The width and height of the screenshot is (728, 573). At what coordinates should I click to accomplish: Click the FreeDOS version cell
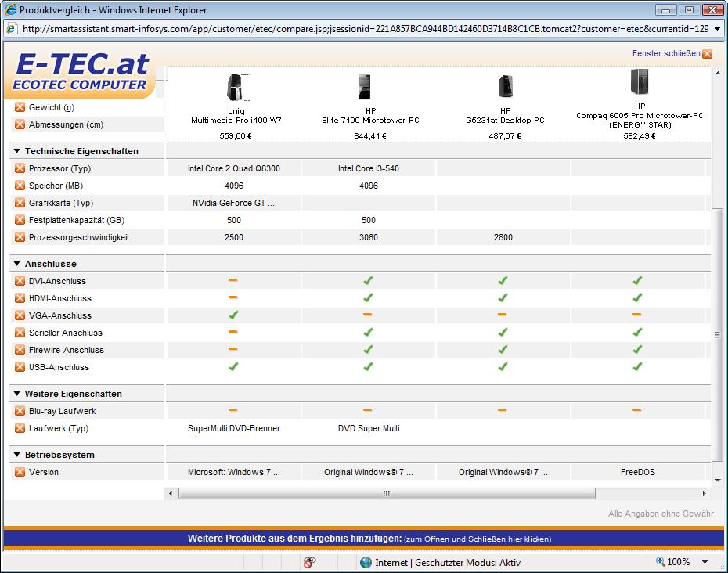[638, 472]
